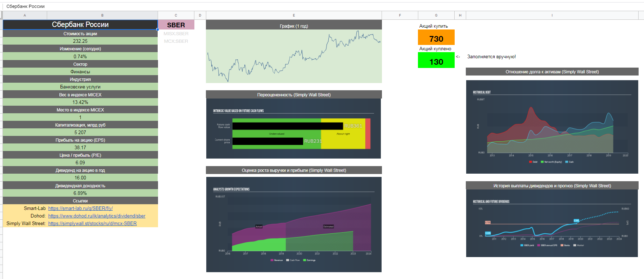Select column B header

(x=102, y=15)
